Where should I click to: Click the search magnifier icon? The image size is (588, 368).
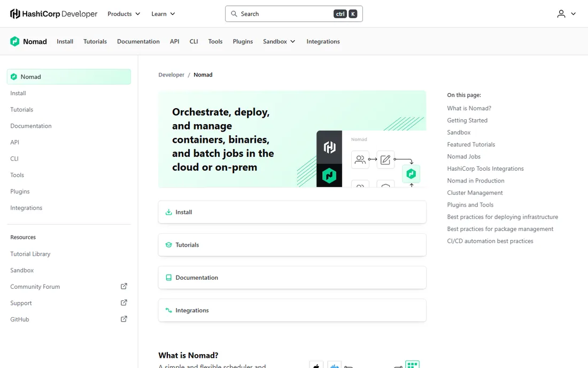(x=234, y=14)
